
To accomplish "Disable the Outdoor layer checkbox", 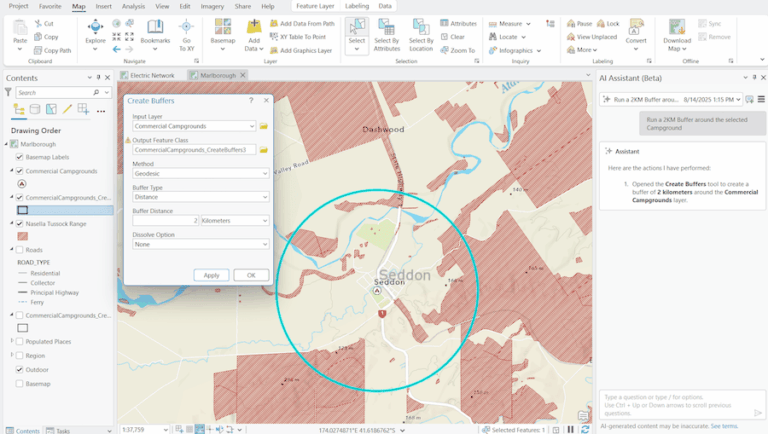I will tap(20, 370).
